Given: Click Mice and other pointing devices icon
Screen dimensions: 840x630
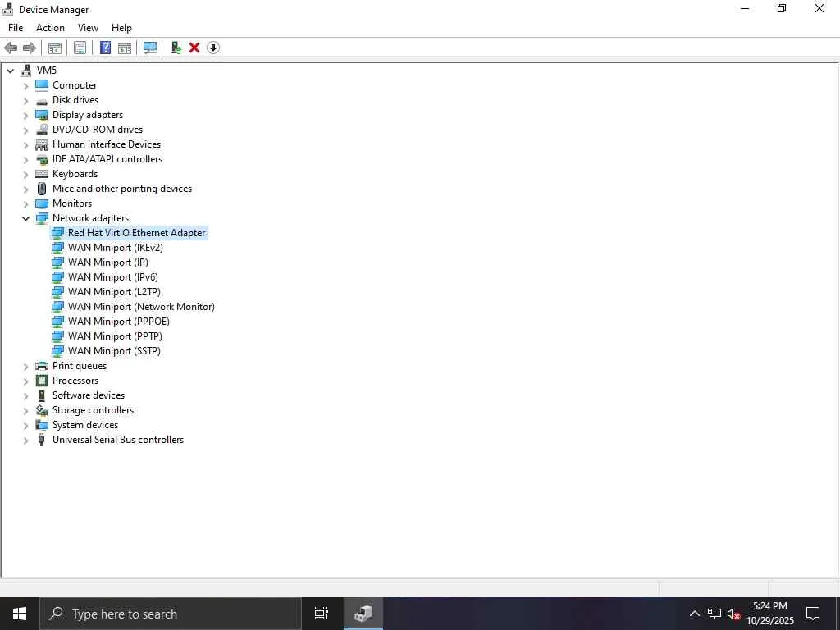Looking at the screenshot, I should [x=42, y=189].
